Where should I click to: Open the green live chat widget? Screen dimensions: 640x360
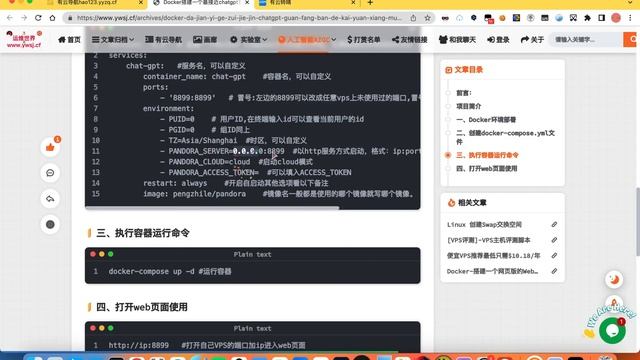coord(612,330)
